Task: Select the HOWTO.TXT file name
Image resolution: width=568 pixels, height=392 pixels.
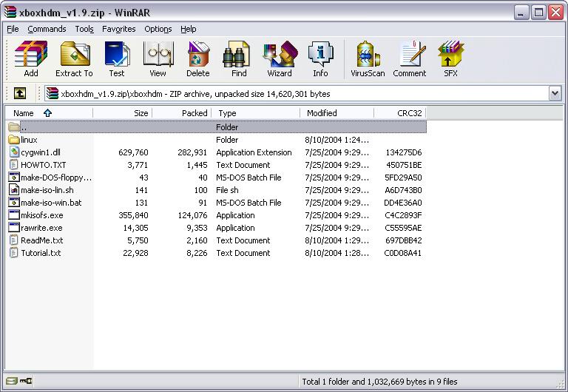Action: (x=44, y=165)
